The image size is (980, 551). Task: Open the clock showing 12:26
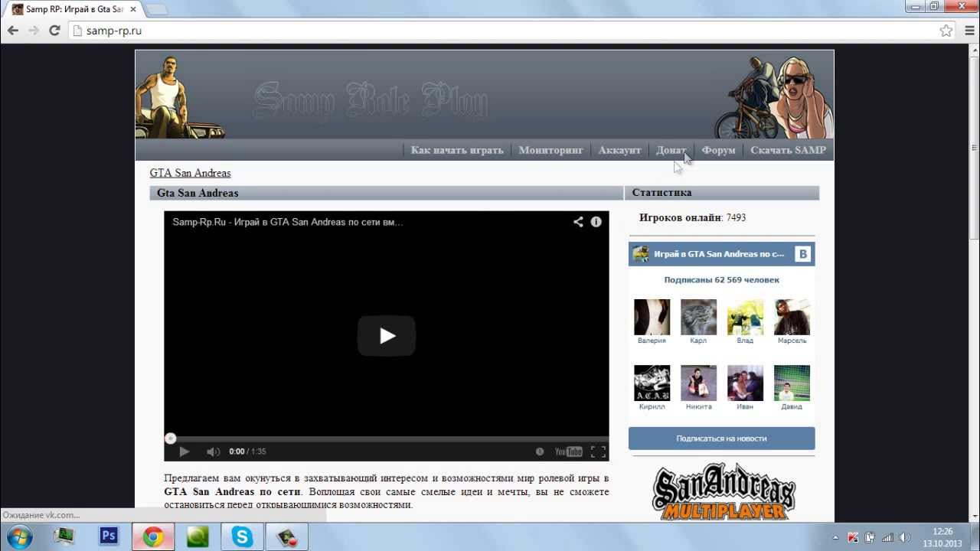tap(943, 537)
